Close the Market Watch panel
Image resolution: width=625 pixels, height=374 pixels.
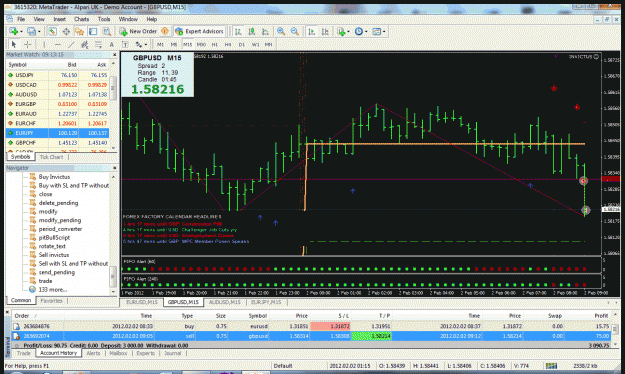click(114, 55)
